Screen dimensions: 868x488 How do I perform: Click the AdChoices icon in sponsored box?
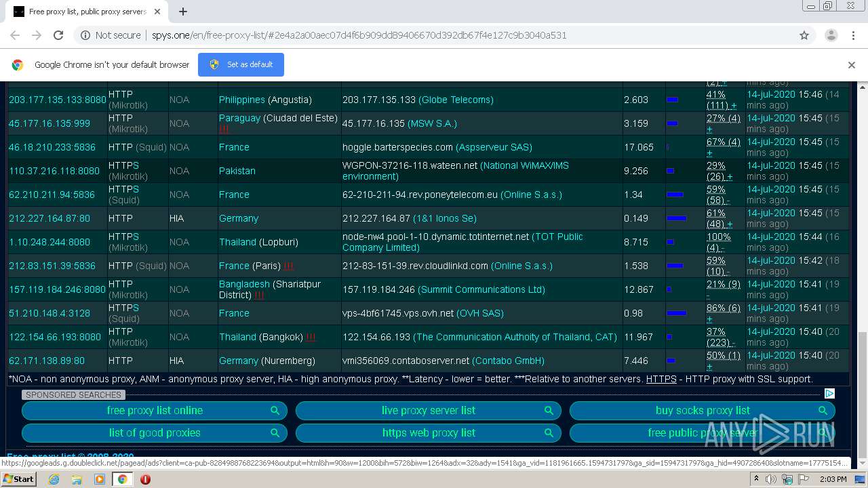click(x=829, y=394)
